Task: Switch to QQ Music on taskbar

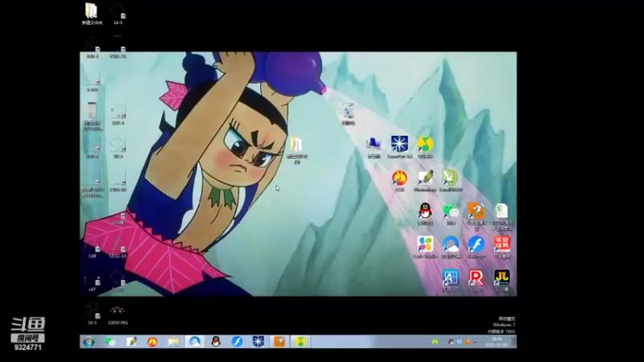Action: coord(300,341)
